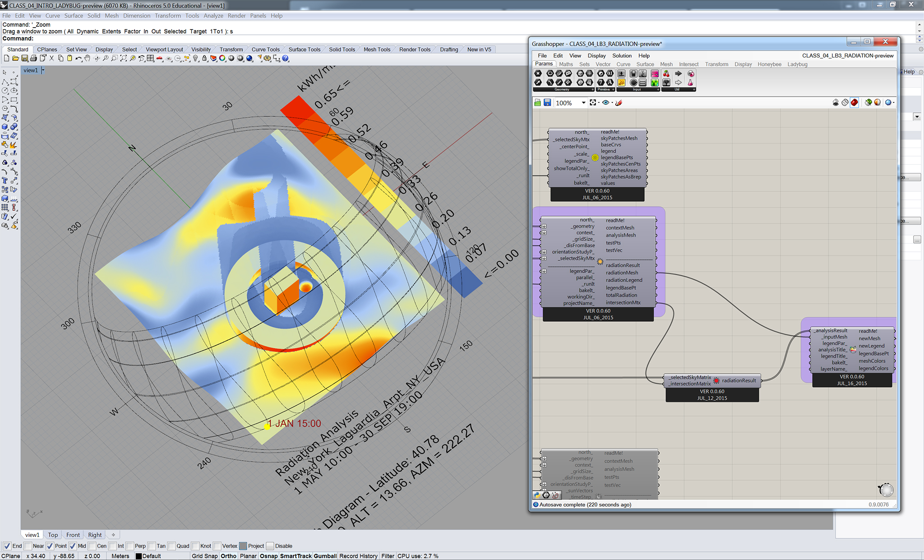Viewport: 924px width, 560px height.
Task: Click Record History in the status bar
Action: [358, 556]
